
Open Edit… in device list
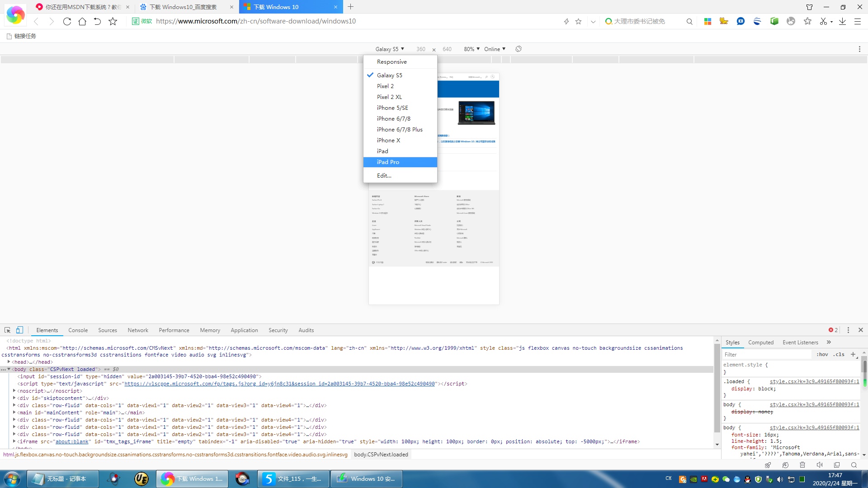click(400, 176)
